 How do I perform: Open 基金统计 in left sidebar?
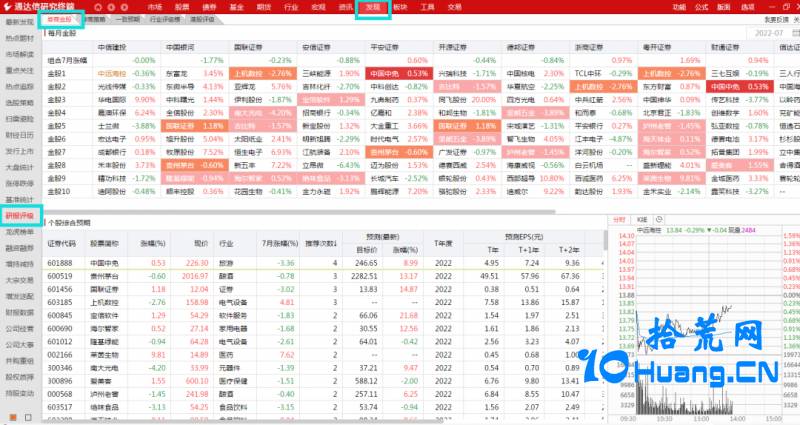click(x=19, y=199)
